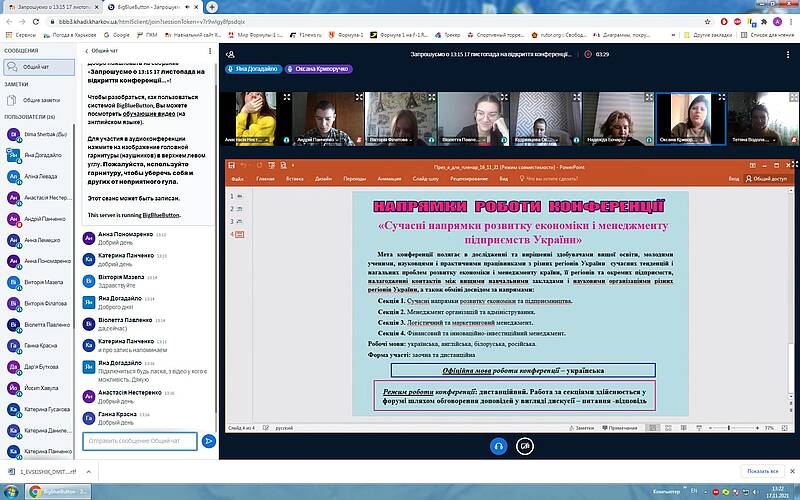
Task: Select slide 4 thumbnail in PowerPoint
Action: 240,234
